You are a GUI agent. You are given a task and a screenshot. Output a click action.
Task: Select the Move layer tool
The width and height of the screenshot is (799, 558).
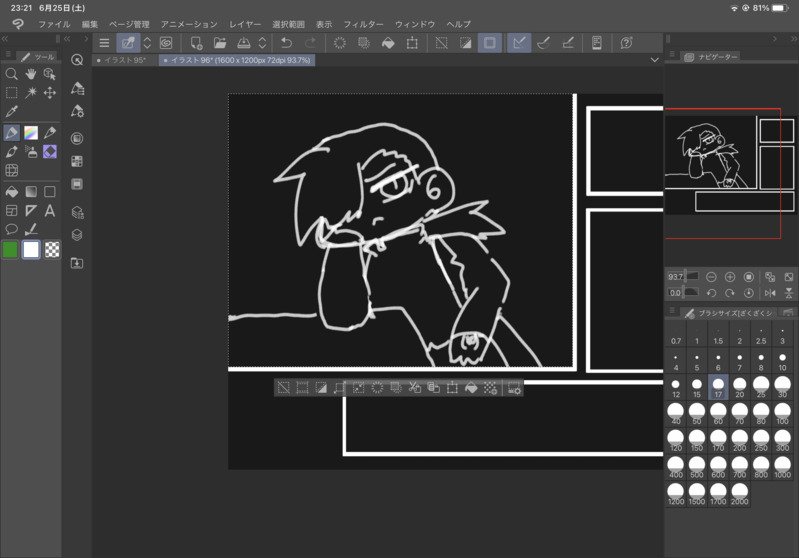[49, 93]
